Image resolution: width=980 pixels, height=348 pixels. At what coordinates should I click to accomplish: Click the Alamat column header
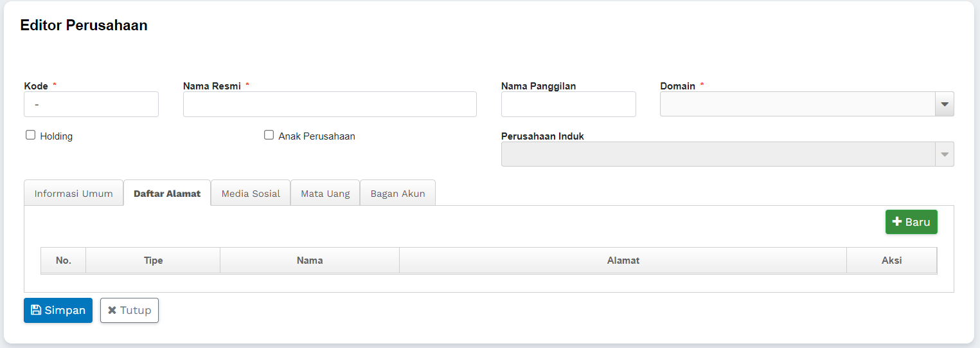click(x=623, y=261)
